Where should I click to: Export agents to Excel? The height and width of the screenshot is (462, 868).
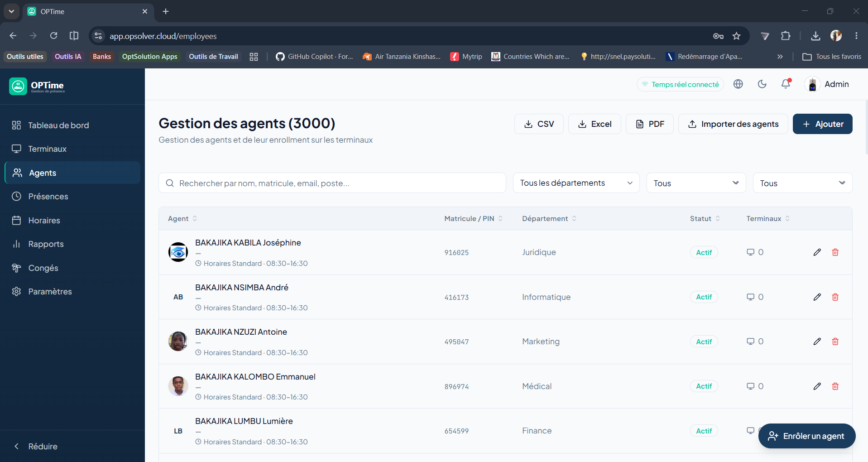tap(595, 124)
